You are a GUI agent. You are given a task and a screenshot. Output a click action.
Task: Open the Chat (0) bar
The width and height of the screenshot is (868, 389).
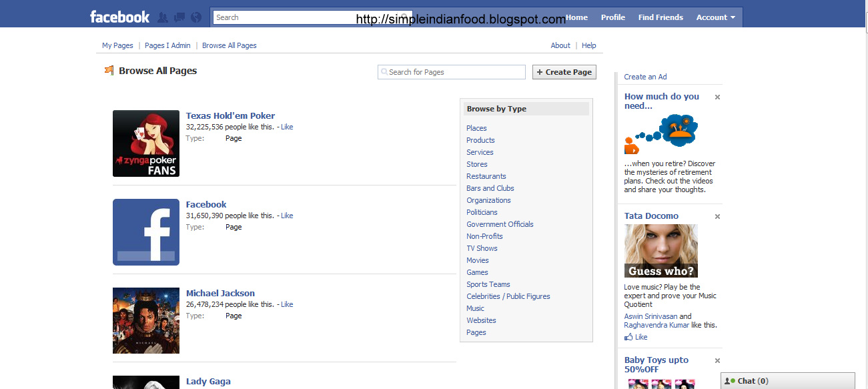[788, 381]
